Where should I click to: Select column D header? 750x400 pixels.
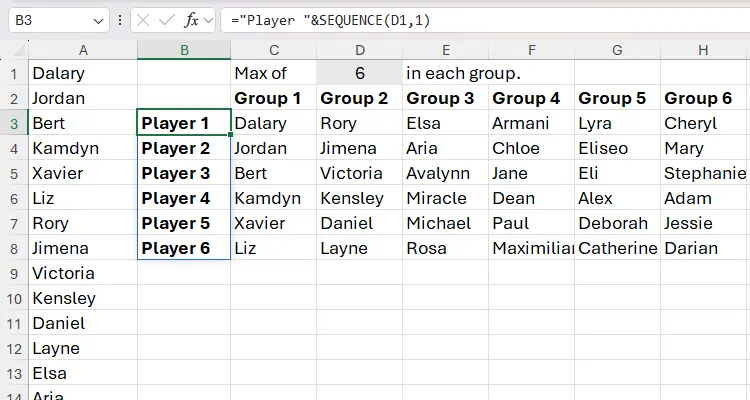coord(360,50)
